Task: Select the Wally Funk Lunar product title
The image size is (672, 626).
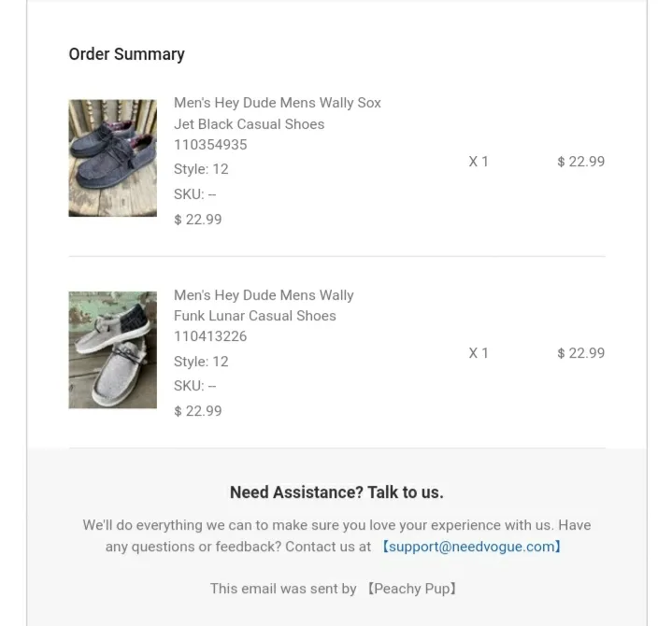Action: [x=264, y=306]
